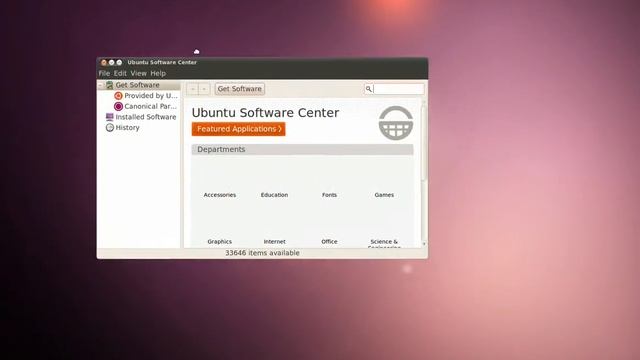This screenshot has width=640, height=360.
Task: Click the Installed Software monitor icon
Action: (109, 117)
